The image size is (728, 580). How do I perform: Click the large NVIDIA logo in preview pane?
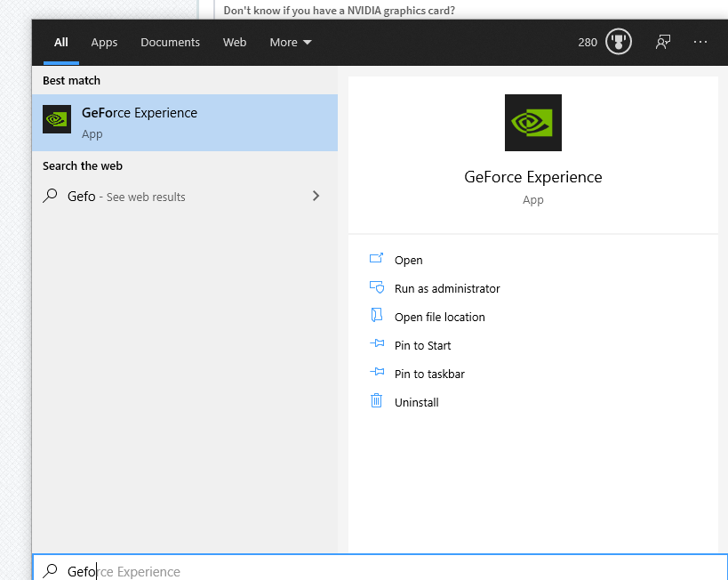pos(533,123)
